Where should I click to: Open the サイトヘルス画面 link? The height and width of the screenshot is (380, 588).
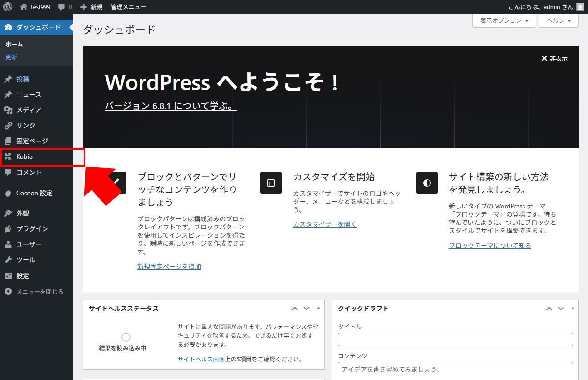pos(201,359)
